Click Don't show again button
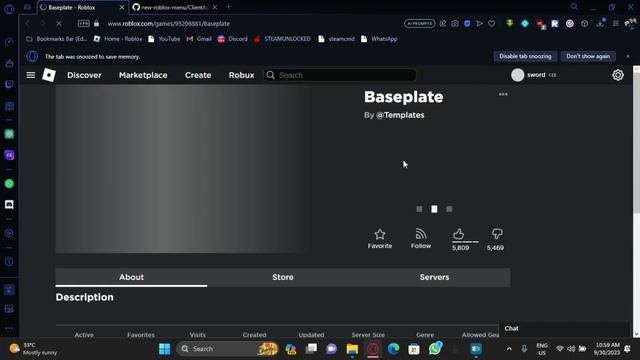 [588, 56]
